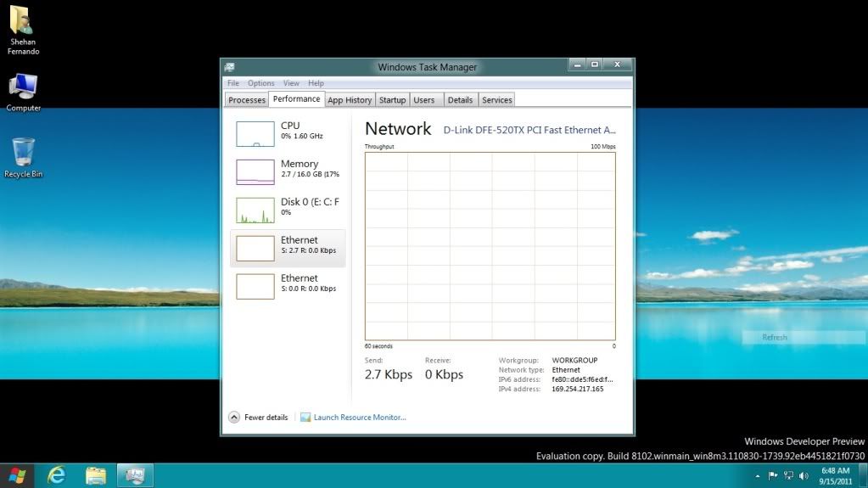Open the Help menu
868x488 pixels.
[316, 83]
